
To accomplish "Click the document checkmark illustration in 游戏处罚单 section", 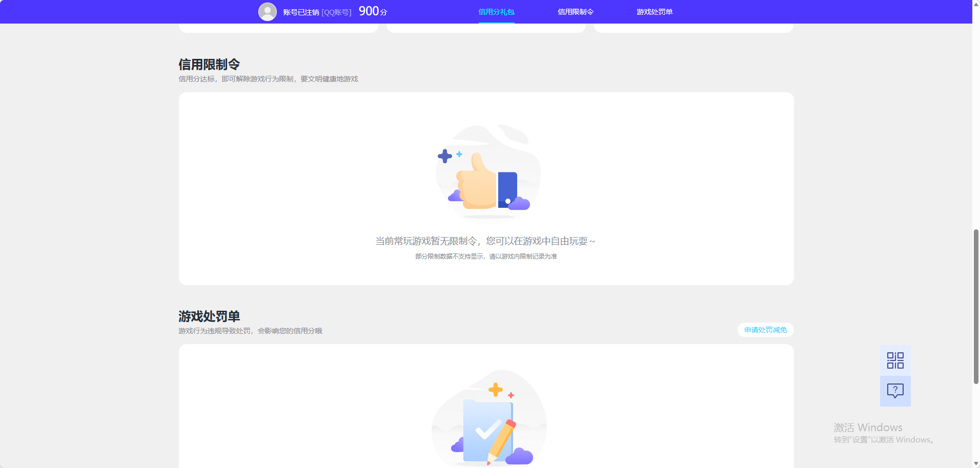I will coord(487,420).
